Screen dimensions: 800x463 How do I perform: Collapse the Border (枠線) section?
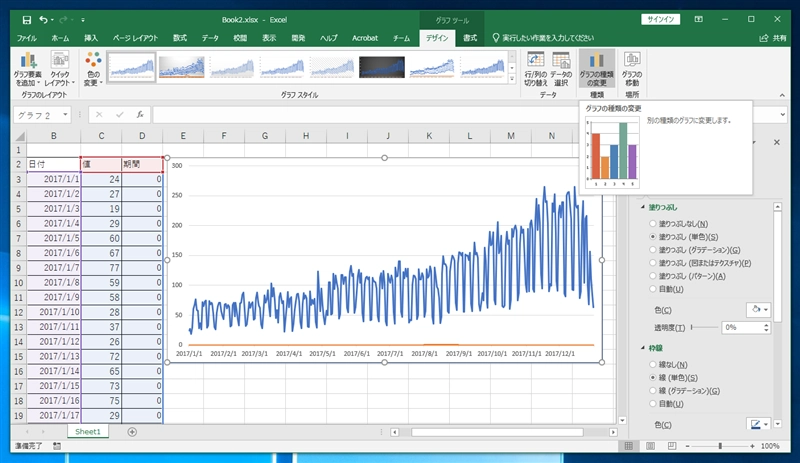point(643,348)
